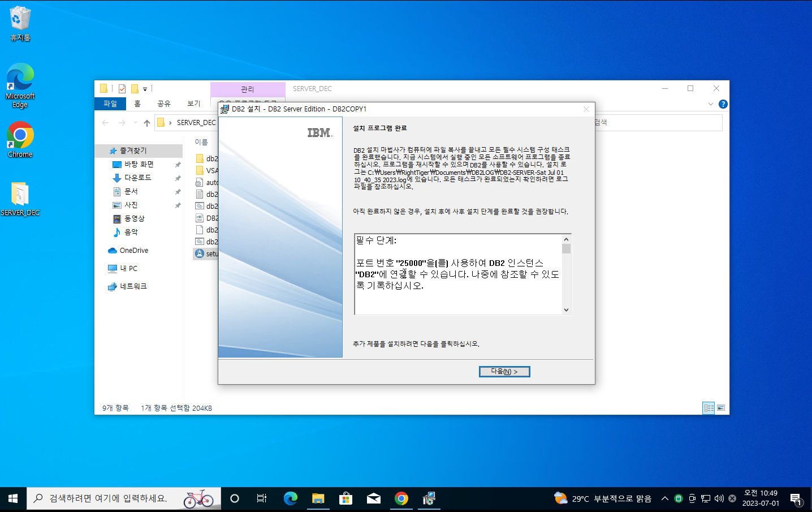Image resolution: width=812 pixels, height=512 pixels.
Task: Expand the ribbon with the chevron
Action: 711,104
